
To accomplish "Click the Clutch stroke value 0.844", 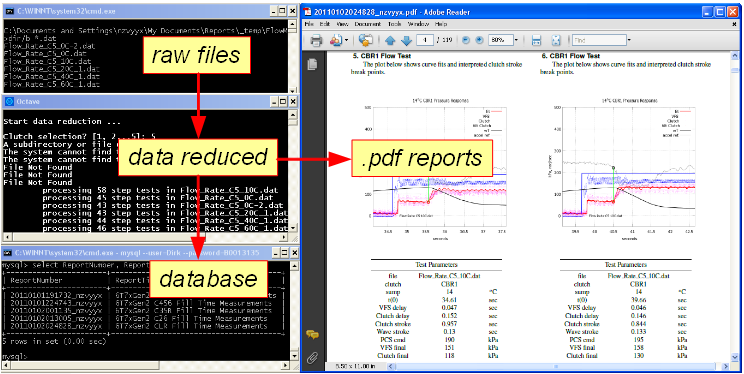I will (639, 324).
